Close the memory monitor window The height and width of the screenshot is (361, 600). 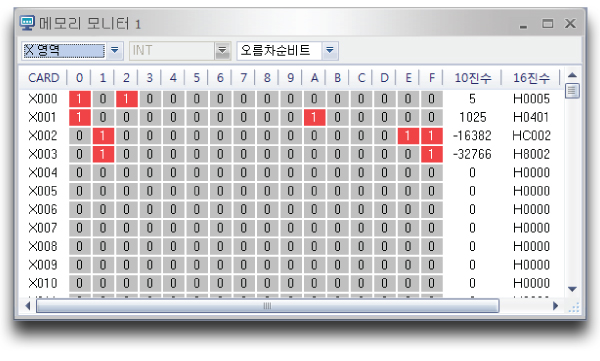click(x=570, y=24)
